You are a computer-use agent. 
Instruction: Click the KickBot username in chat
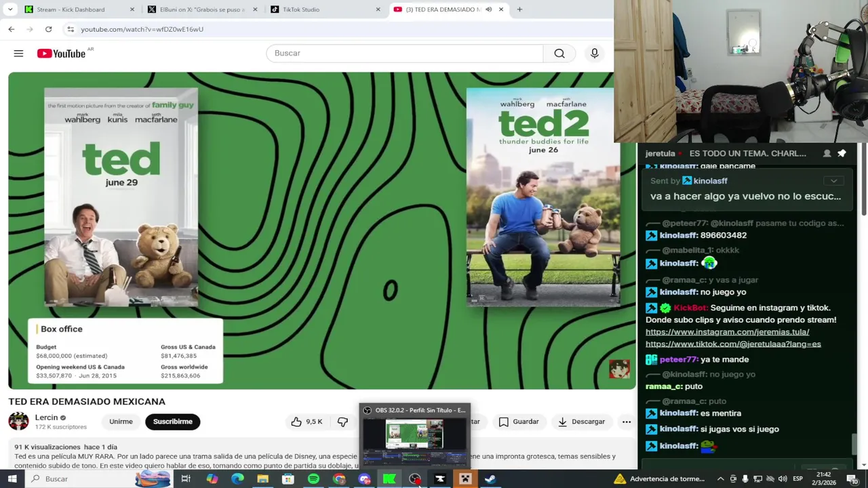690,308
